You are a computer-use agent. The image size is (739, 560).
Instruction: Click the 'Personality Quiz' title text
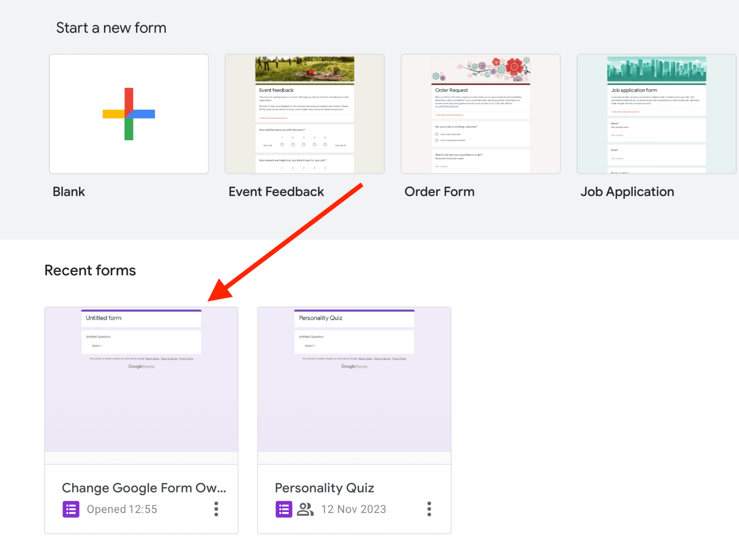coord(325,488)
